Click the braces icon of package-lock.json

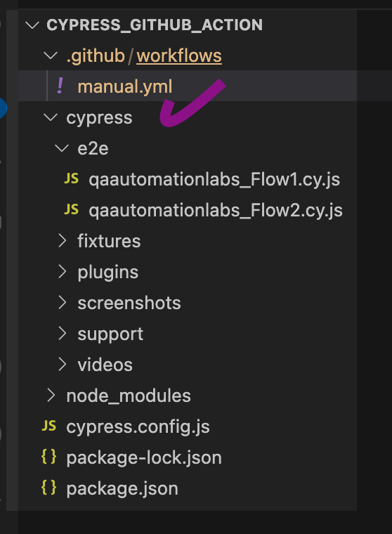click(48, 457)
